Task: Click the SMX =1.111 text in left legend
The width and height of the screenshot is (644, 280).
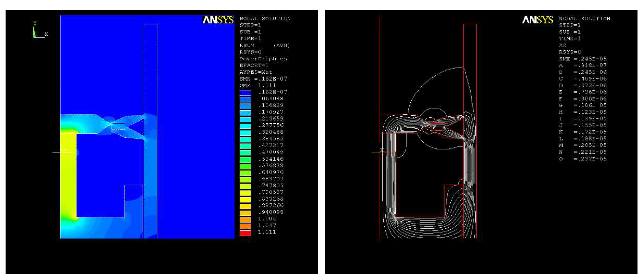Action: point(257,85)
